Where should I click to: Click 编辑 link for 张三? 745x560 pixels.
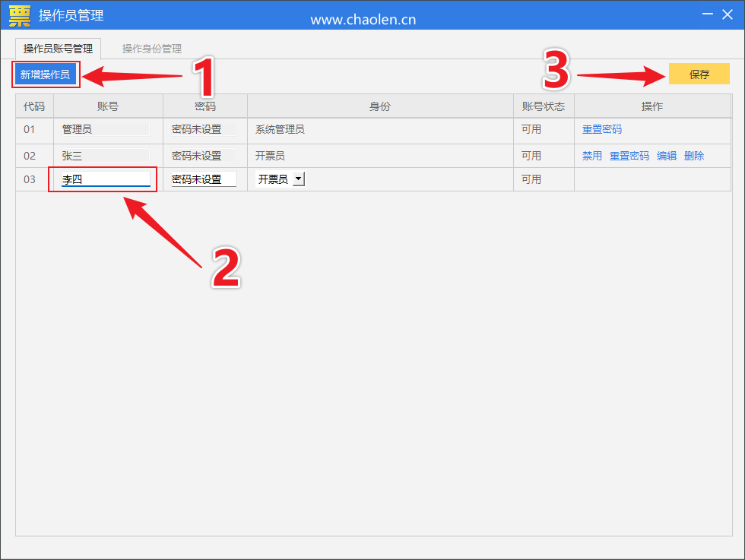coord(667,156)
